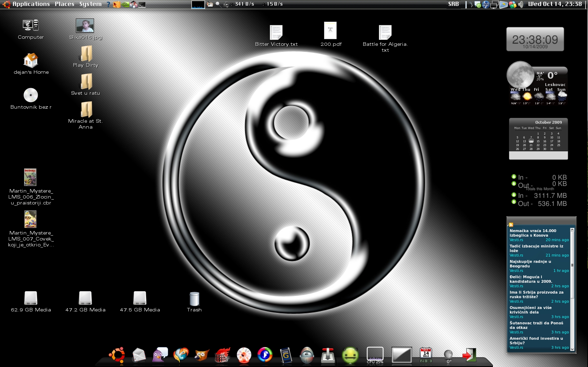Screen dimensions: 588x367
Task: Open headline Najskuplje radnje u Beogradu
Action: [530, 264]
